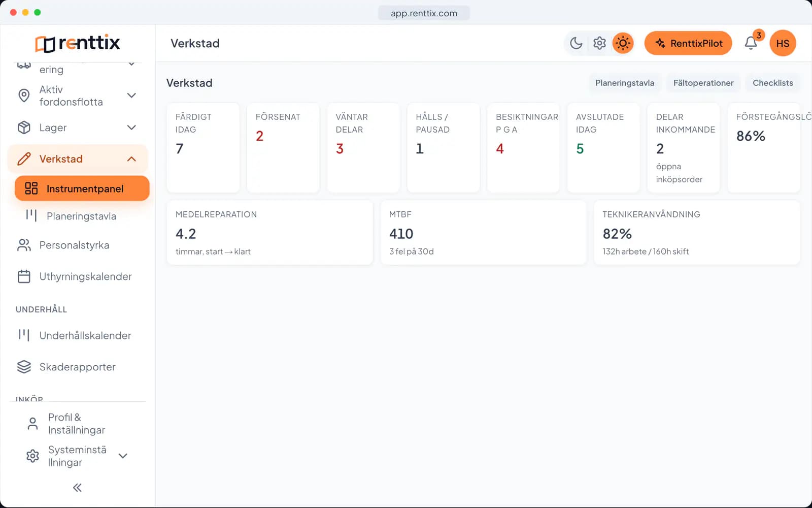Expand the Lager menu chevron
The height and width of the screenshot is (508, 812).
coord(131,128)
